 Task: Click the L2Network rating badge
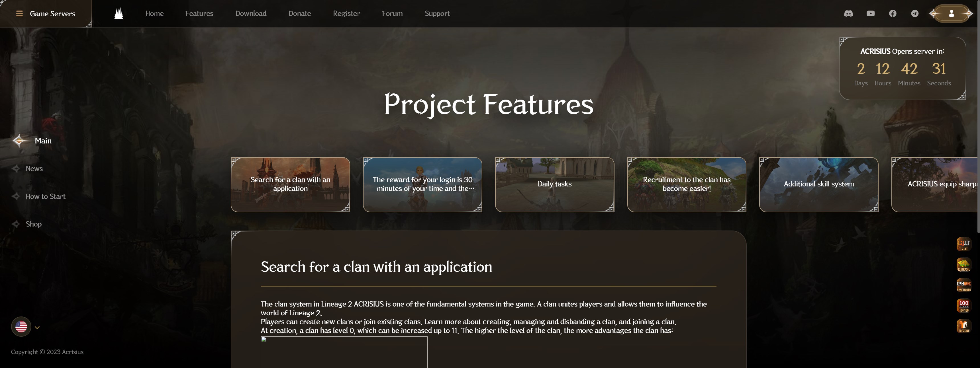click(x=964, y=285)
